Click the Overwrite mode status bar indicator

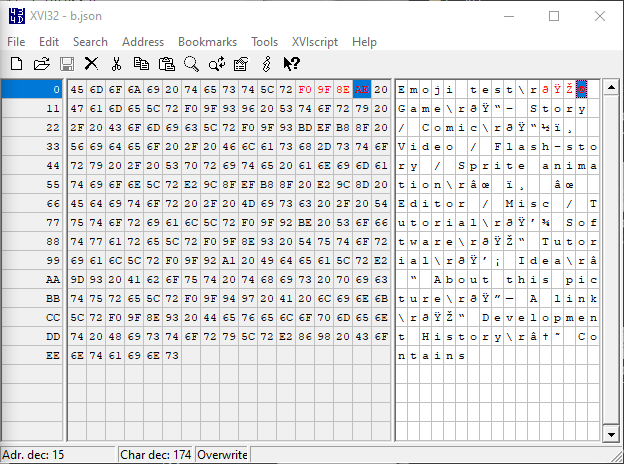222,455
